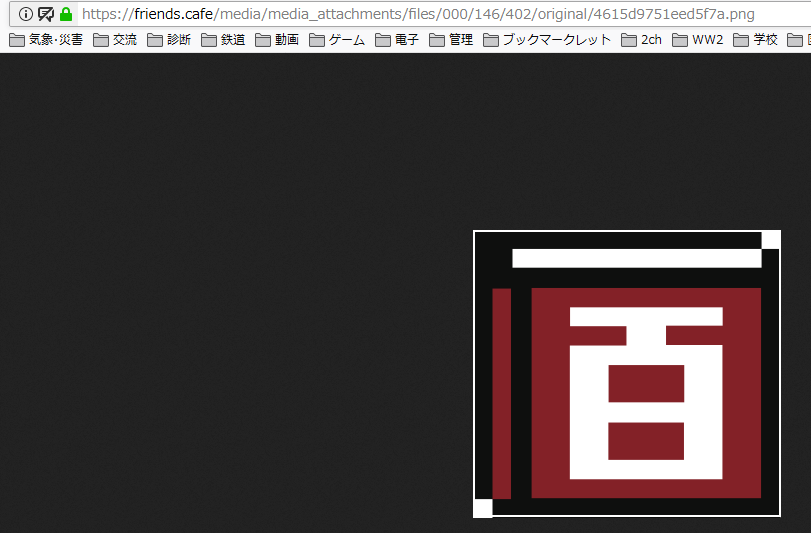Open the 動画 bookmarks folder

coord(277,40)
